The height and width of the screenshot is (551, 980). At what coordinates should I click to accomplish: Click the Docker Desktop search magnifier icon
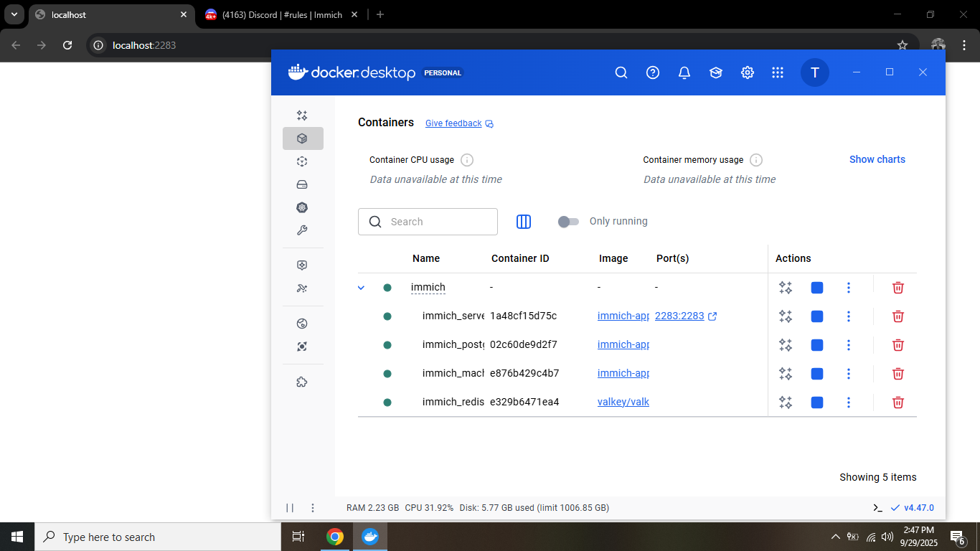pos(621,72)
